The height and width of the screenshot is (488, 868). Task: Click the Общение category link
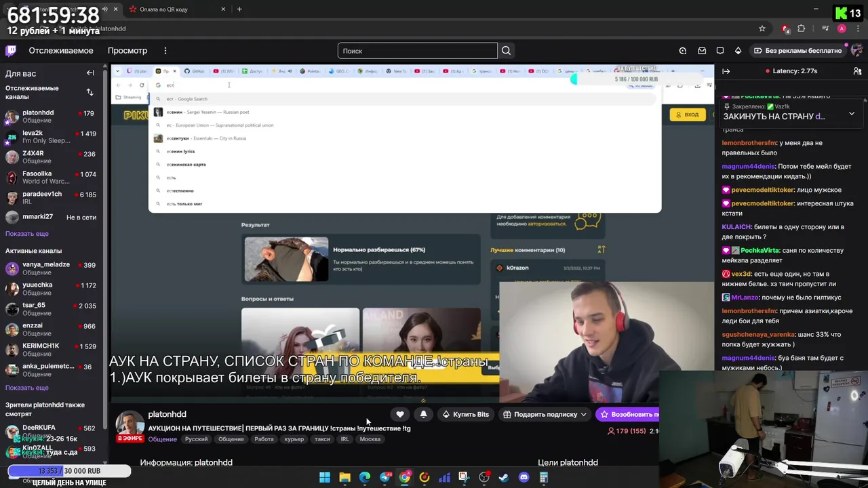163,439
